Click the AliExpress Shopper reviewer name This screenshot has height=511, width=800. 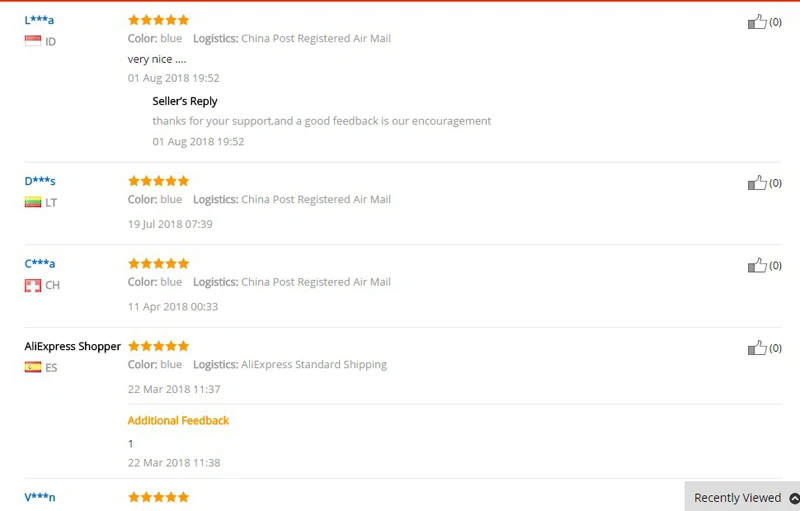(73, 346)
